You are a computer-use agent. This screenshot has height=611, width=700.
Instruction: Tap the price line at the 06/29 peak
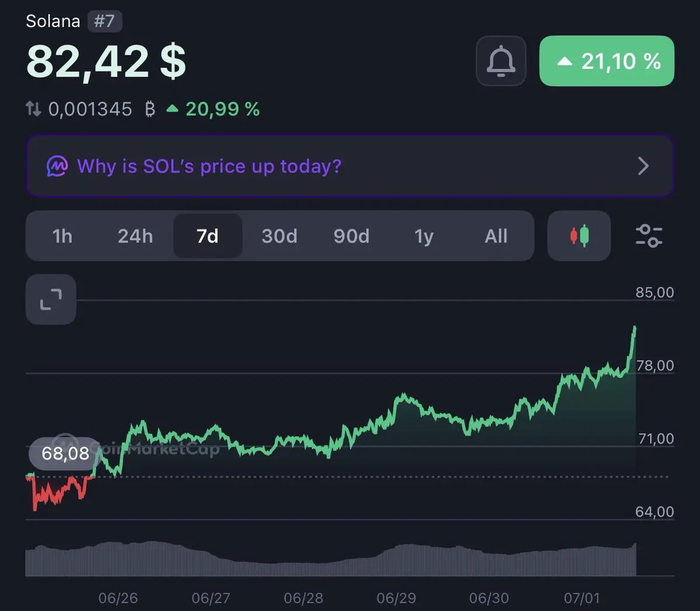click(402, 396)
